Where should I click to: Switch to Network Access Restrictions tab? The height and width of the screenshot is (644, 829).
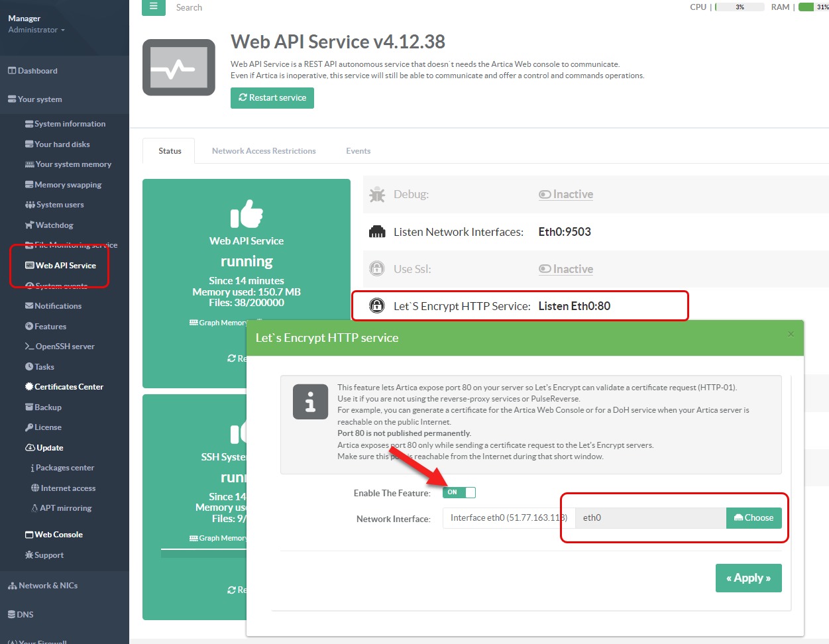tap(264, 151)
